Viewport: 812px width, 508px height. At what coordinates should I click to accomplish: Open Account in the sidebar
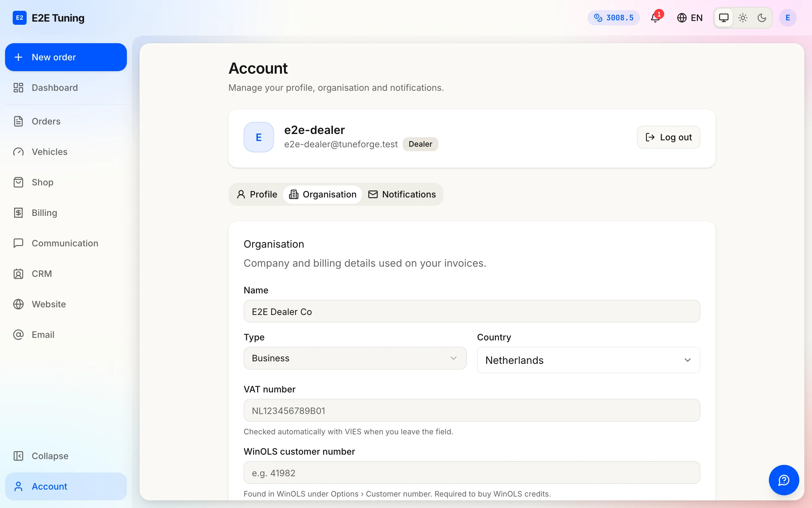click(66, 486)
